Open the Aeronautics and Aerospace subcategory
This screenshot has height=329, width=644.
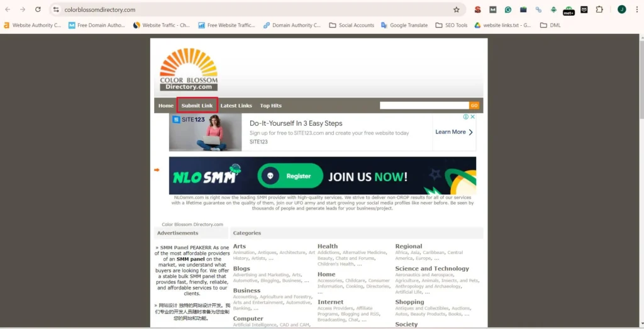[x=424, y=275]
